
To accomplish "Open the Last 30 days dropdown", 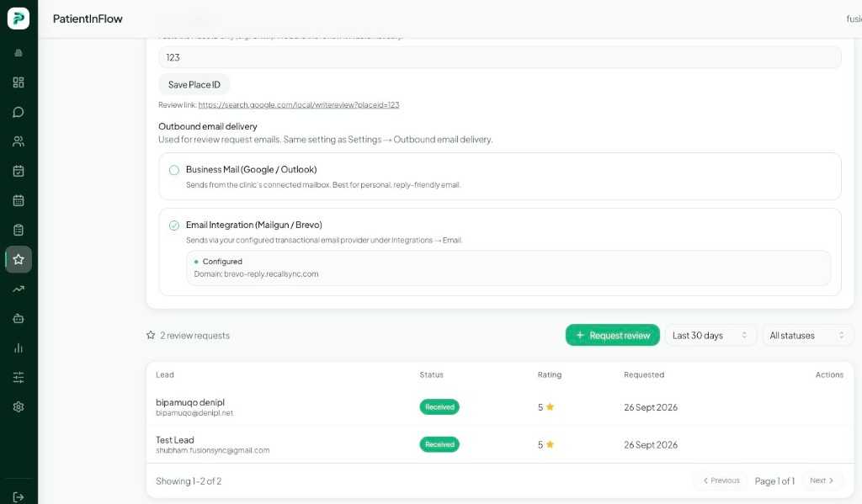I will (710, 335).
